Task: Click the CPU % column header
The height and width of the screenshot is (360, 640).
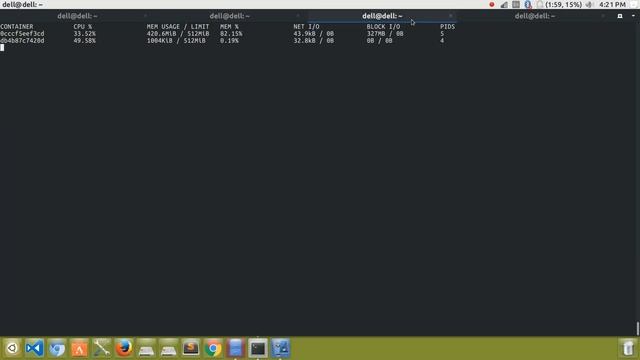Action: (x=83, y=27)
